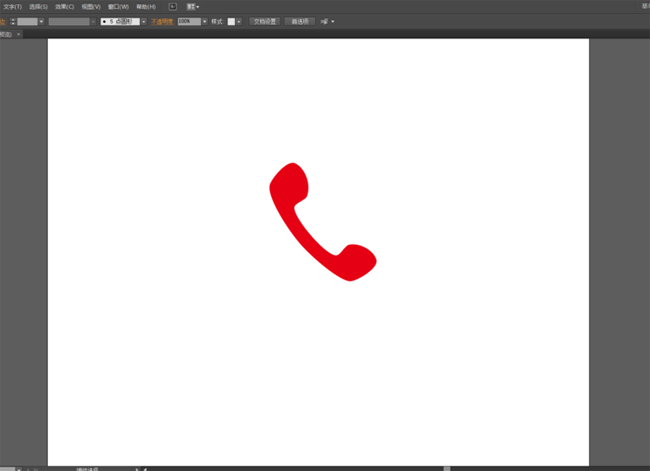Open the 窗口(W) menu
The height and width of the screenshot is (471, 650).
point(119,7)
